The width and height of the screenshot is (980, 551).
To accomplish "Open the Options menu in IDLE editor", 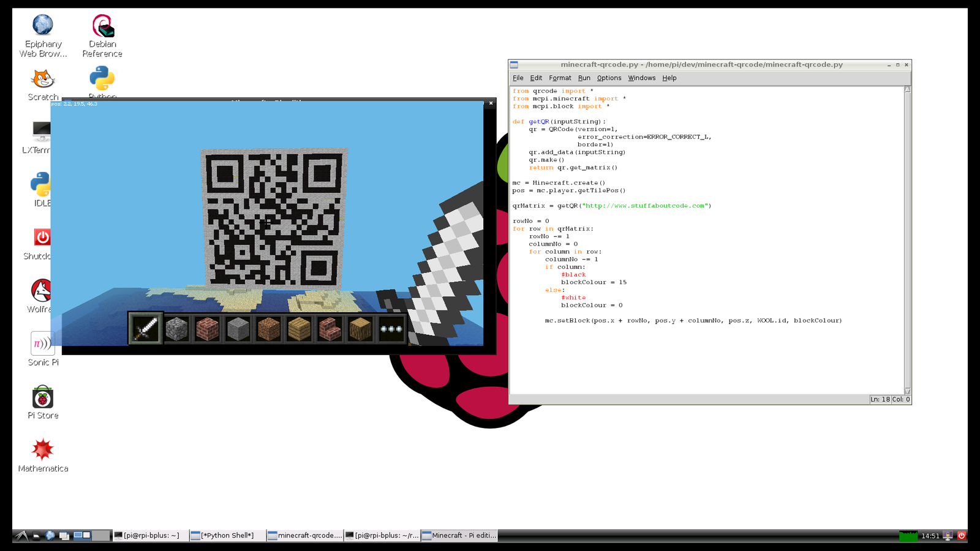I will pos(609,78).
